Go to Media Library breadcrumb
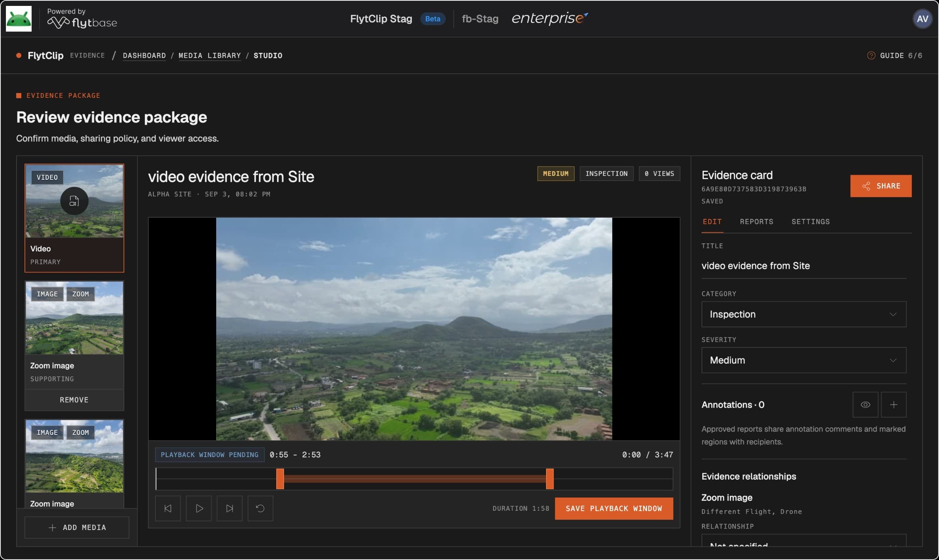 click(209, 56)
